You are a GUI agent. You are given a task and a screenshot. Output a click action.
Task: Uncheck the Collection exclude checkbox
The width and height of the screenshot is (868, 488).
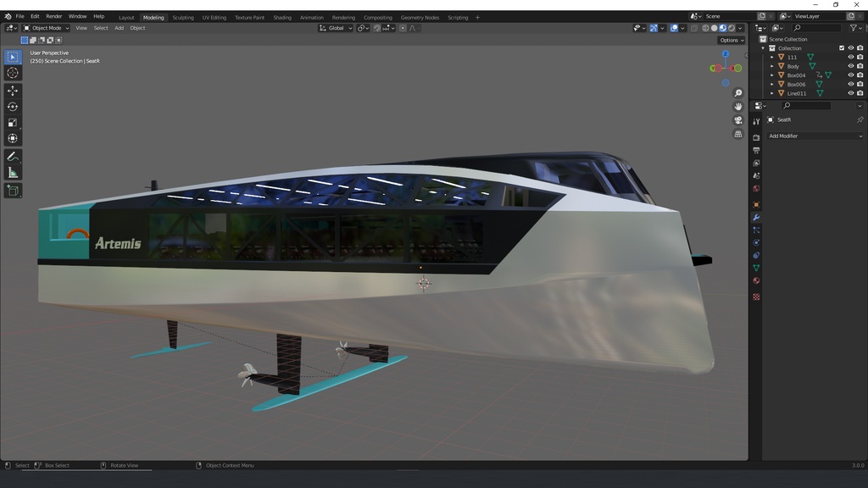pos(842,48)
